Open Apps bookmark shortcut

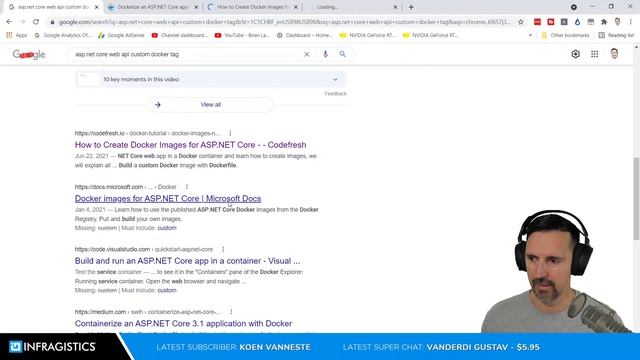click(17, 36)
